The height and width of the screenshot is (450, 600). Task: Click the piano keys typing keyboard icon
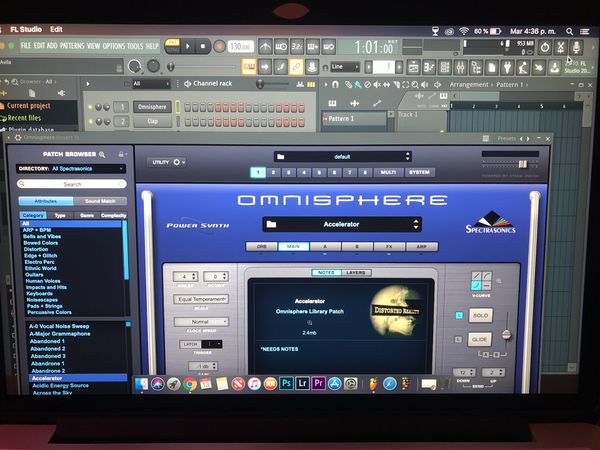[249, 67]
